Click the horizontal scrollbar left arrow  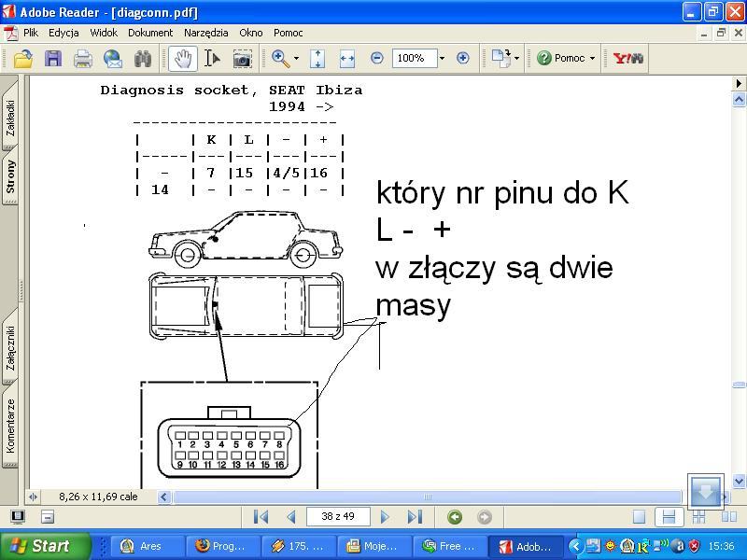coord(164,497)
